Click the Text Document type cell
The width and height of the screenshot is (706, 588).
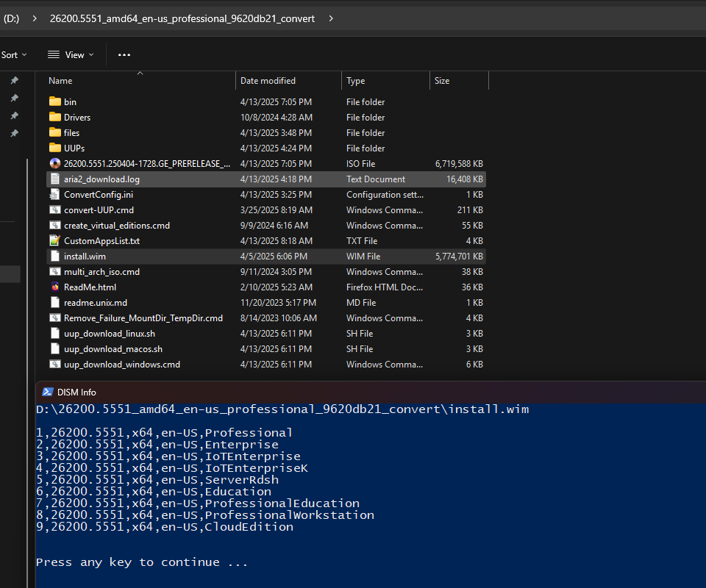tap(376, 179)
